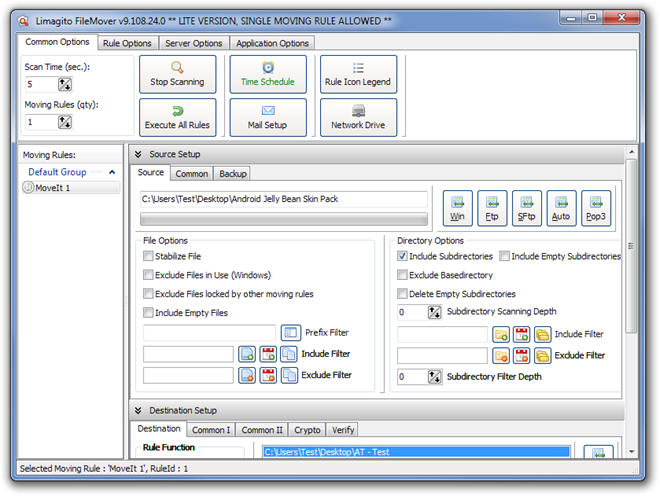Click Scan Time spinner control
The image size is (660, 496).
(x=65, y=85)
